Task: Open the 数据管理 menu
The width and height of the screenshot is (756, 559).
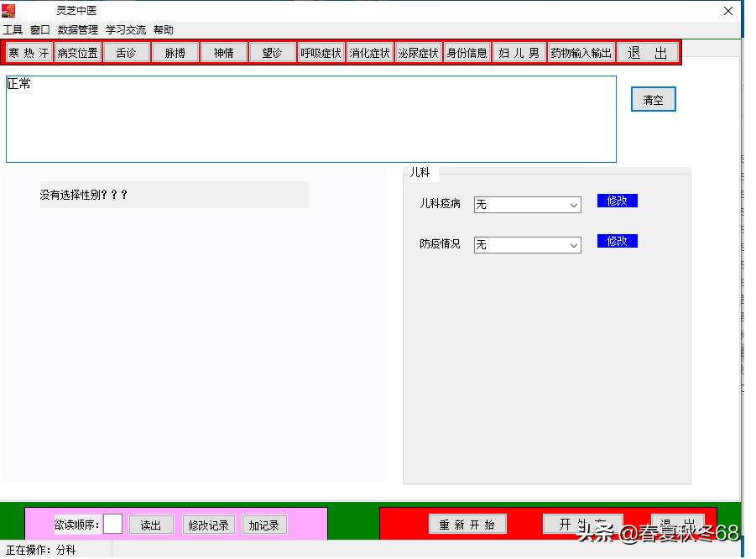Action: pos(76,29)
